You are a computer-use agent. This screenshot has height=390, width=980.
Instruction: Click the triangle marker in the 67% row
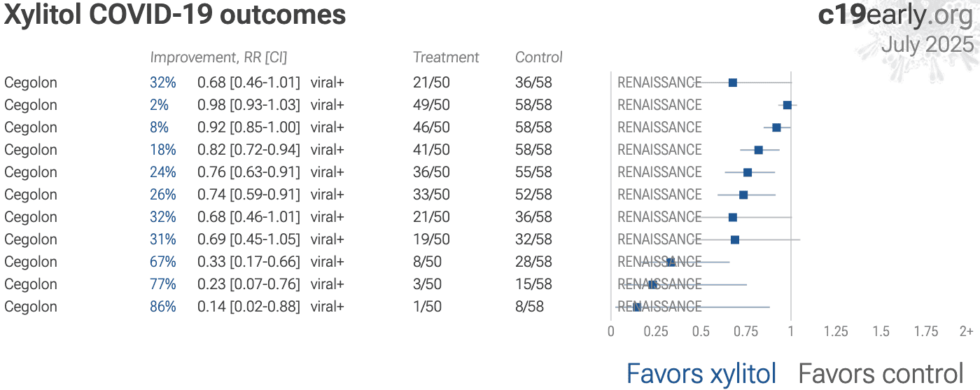pos(671,262)
